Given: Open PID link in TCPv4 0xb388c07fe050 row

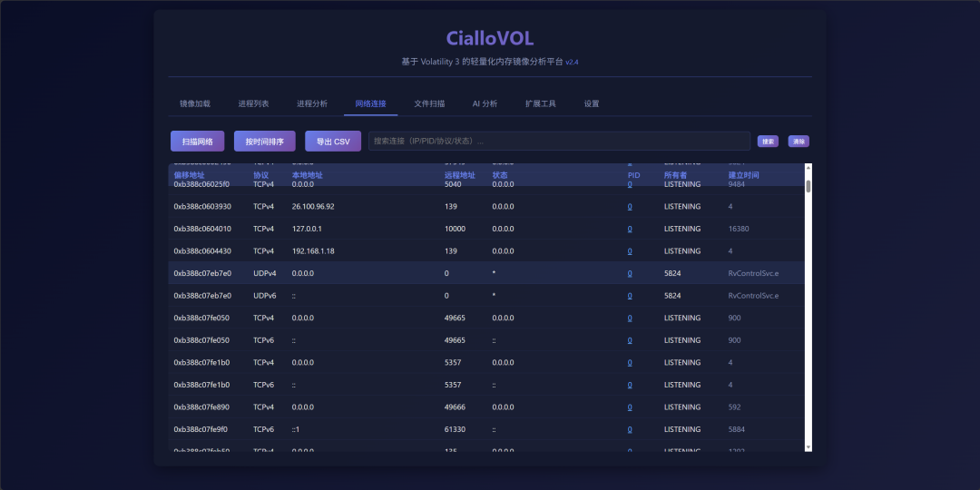Looking at the screenshot, I should [x=630, y=318].
